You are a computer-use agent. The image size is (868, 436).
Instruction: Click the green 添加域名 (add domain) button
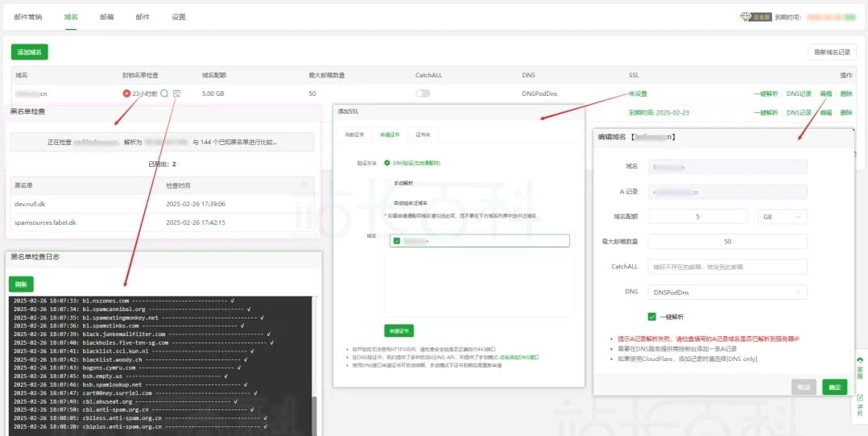point(30,52)
